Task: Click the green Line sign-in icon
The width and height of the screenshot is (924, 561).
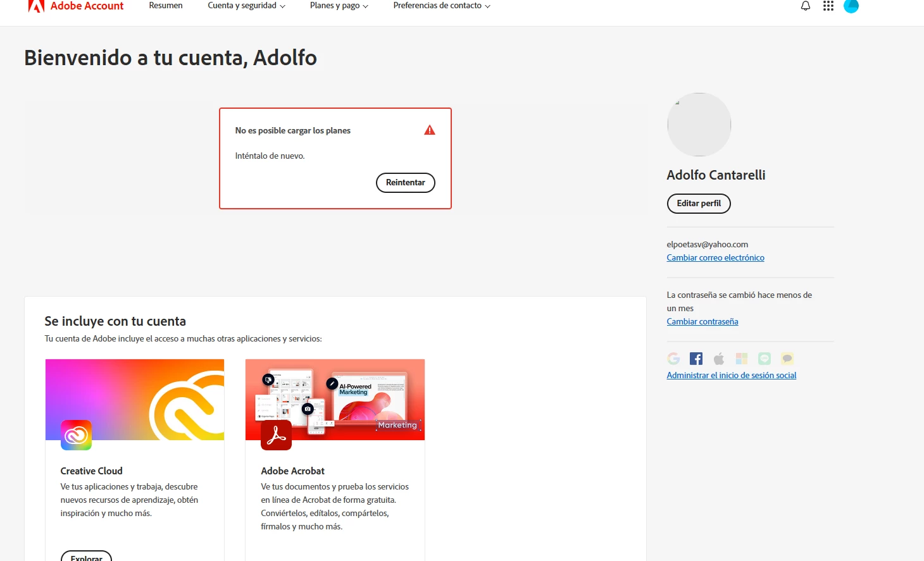Action: (765, 359)
